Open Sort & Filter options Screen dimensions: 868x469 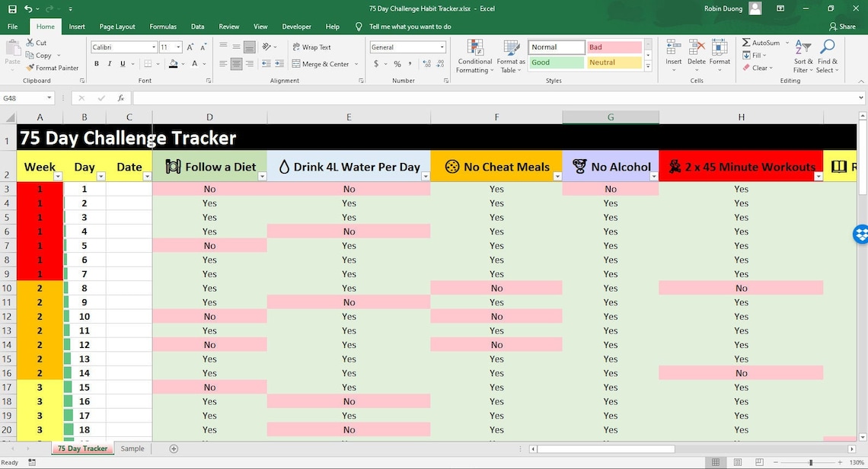click(803, 56)
